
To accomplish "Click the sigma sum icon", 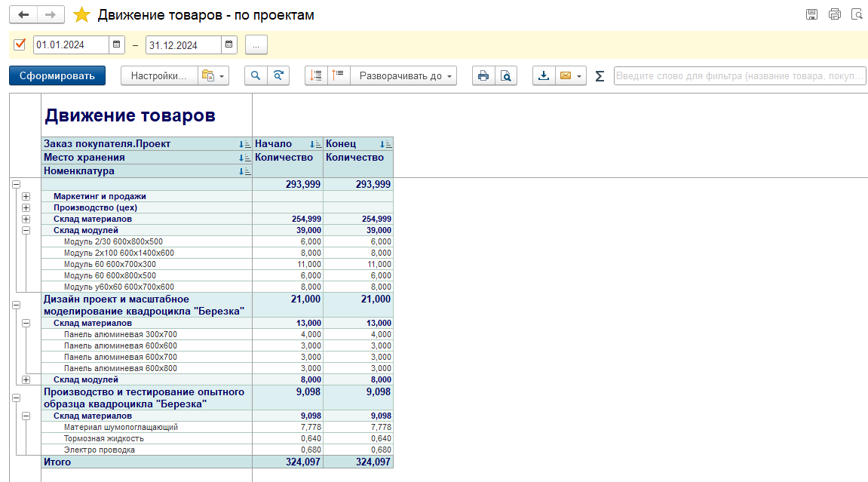I will pyautogui.click(x=600, y=75).
